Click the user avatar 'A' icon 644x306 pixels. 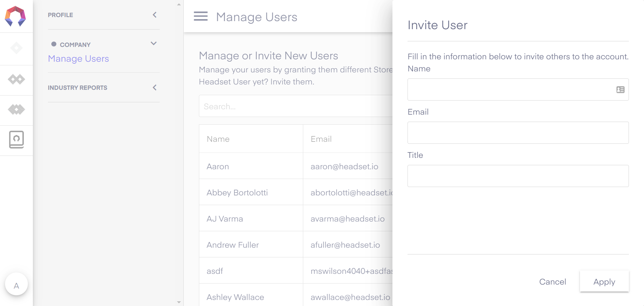click(x=16, y=286)
